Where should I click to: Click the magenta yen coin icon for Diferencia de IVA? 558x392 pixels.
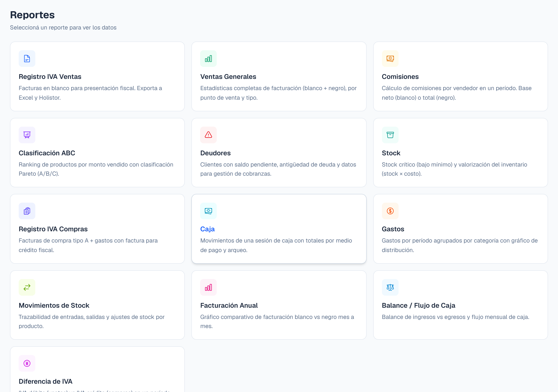pos(27,363)
